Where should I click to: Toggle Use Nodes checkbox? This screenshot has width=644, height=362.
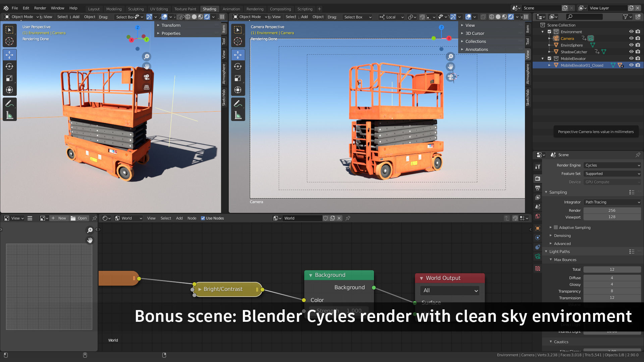tap(203, 218)
